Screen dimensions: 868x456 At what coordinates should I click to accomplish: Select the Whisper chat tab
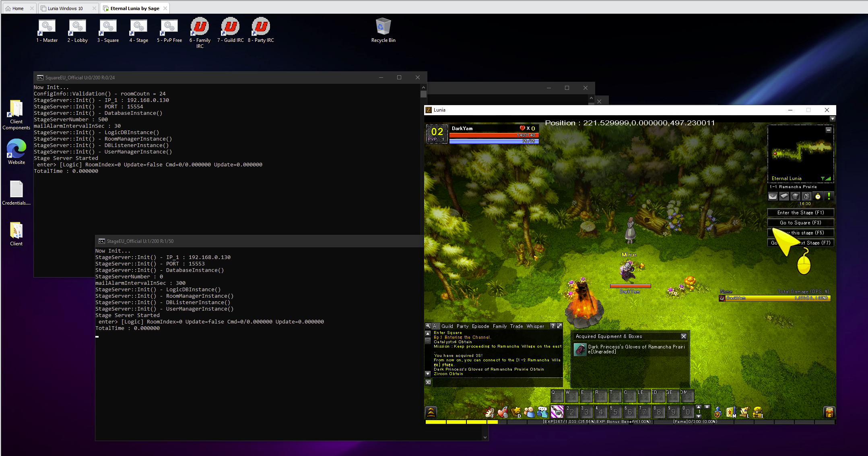coord(535,326)
